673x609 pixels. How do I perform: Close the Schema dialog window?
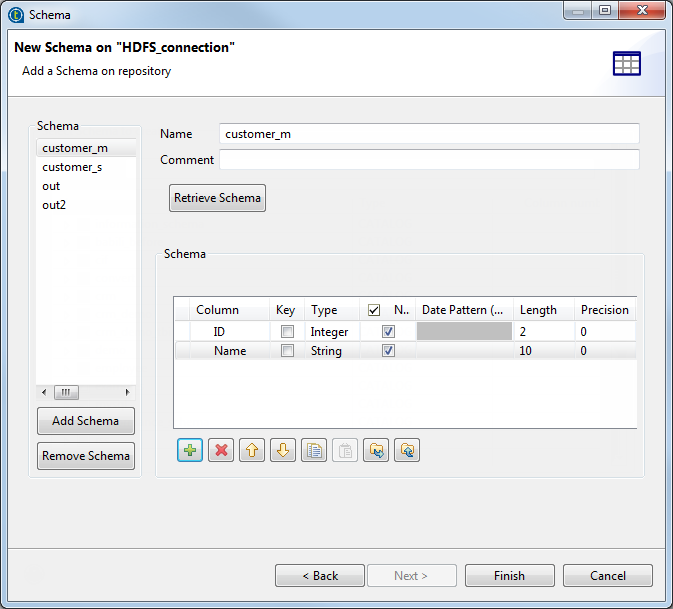tap(642, 10)
